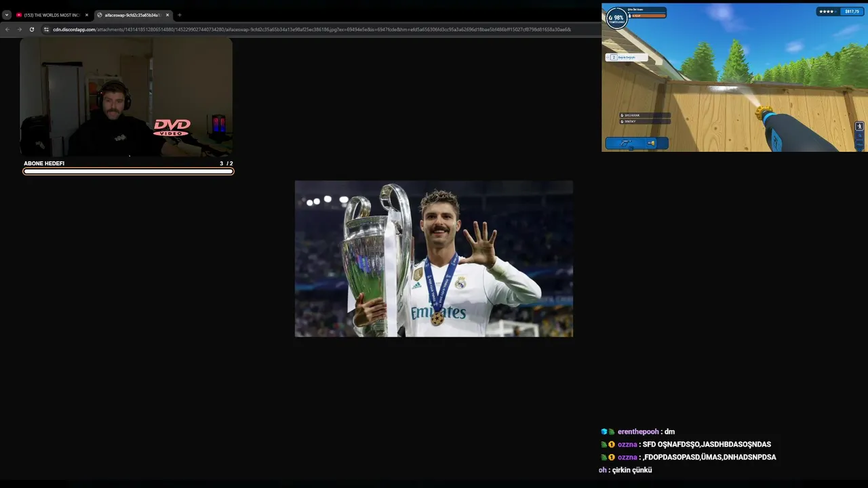Screen dimensions: 868x488
Task: Click the erenthepooh chat username
Action: (x=638, y=432)
